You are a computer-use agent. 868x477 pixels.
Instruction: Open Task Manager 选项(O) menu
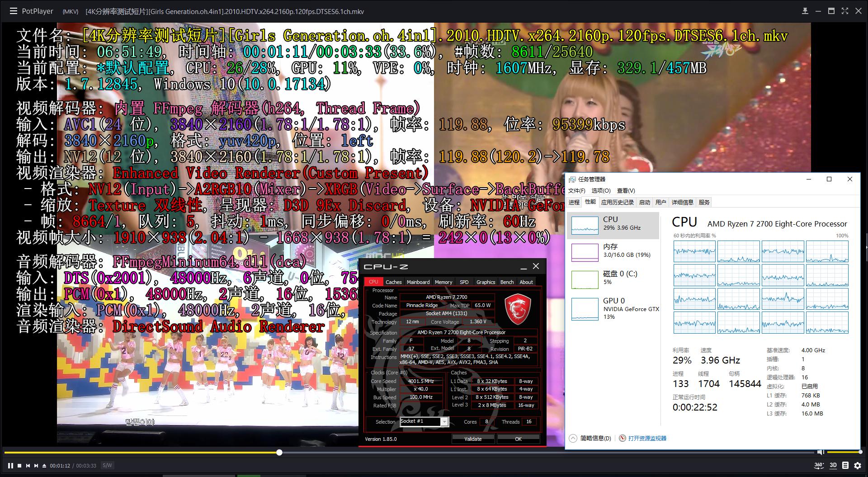601,191
